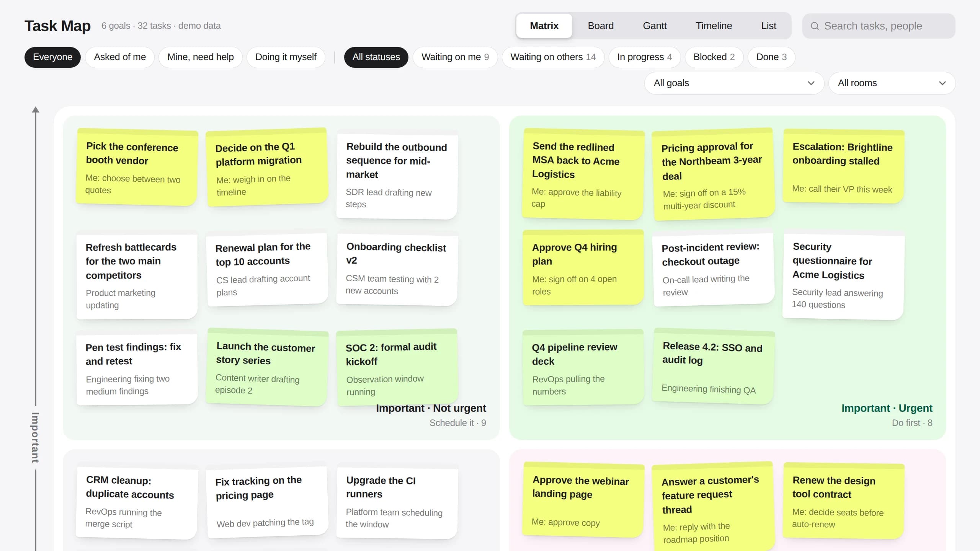Toggle the Doing it myself filter
The image size is (980, 551).
click(x=286, y=57)
